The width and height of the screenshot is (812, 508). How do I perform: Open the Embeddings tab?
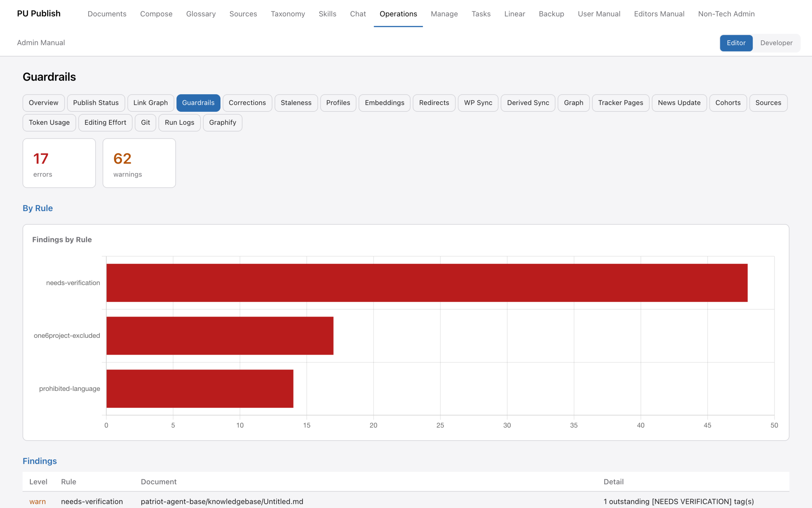pyautogui.click(x=384, y=103)
